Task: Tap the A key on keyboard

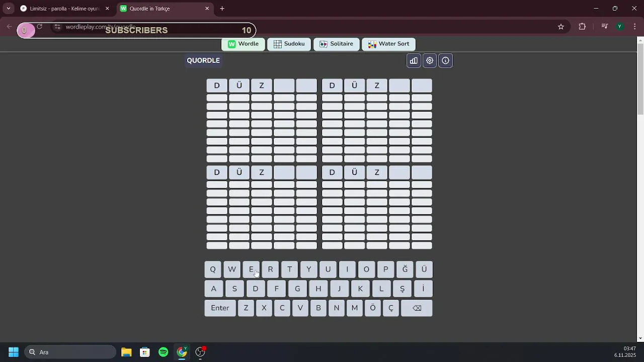Action: (214, 289)
